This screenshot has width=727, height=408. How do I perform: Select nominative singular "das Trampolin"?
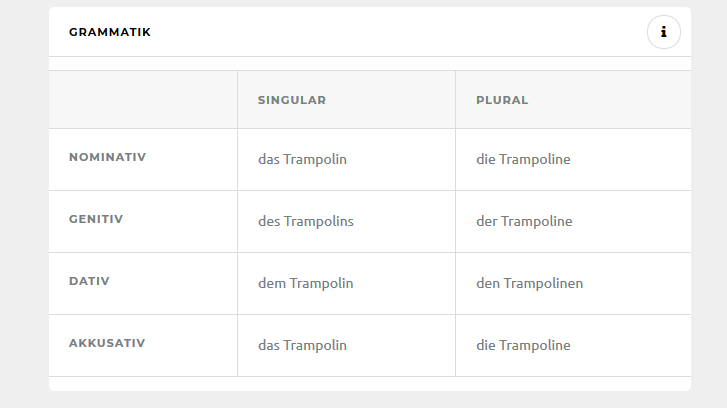pos(302,159)
